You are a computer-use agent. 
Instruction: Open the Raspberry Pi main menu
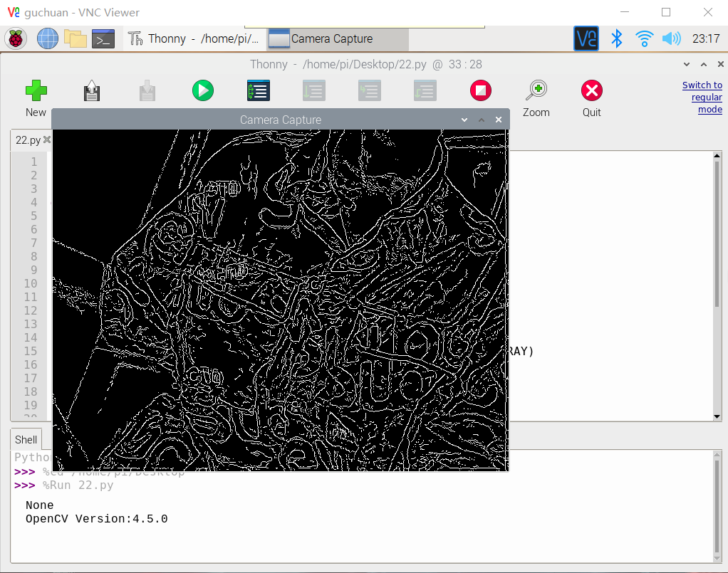16,38
